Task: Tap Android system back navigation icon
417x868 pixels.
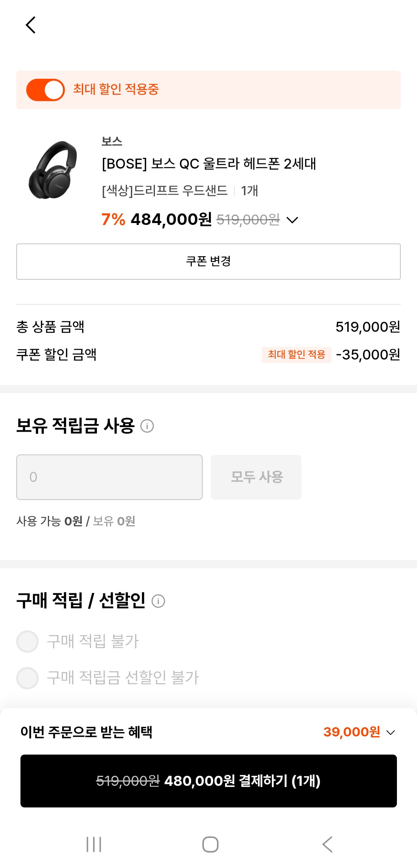Action: [327, 844]
